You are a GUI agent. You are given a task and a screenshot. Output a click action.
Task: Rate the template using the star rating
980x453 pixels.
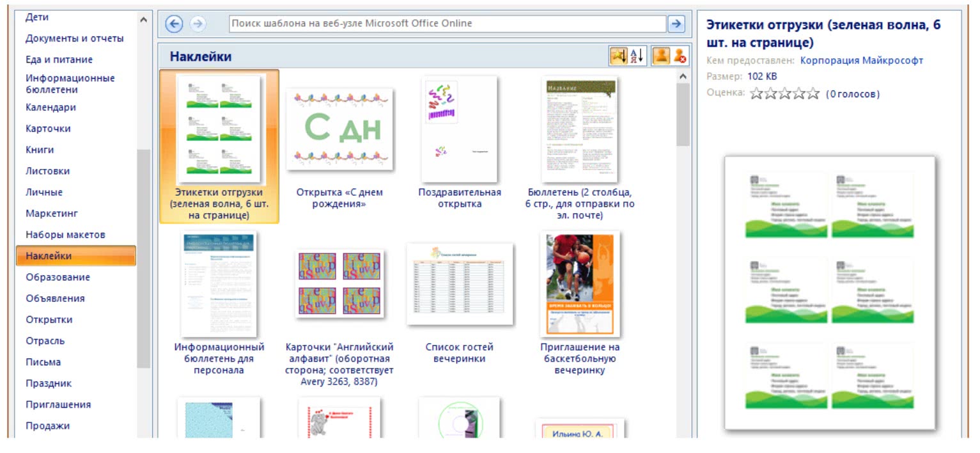coord(784,94)
